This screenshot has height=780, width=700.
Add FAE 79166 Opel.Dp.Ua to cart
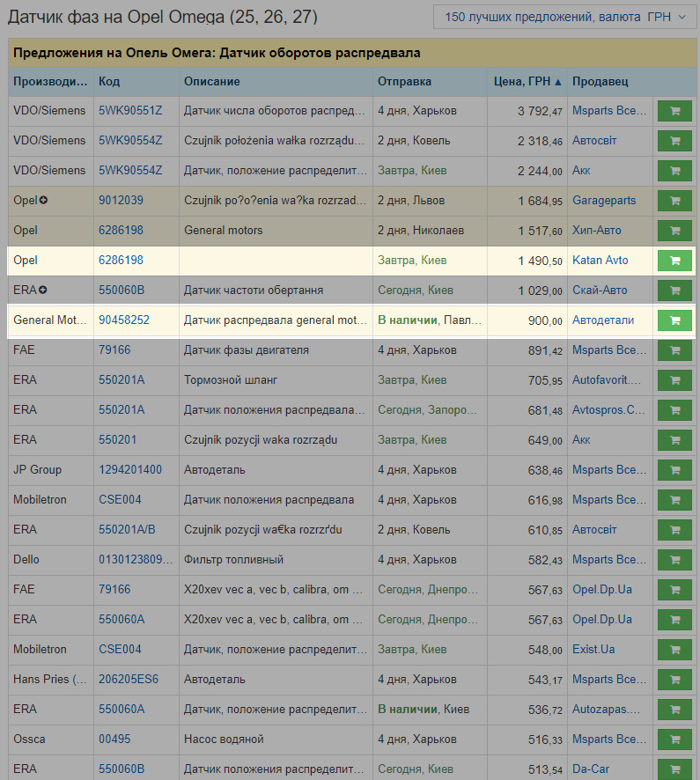tap(674, 590)
